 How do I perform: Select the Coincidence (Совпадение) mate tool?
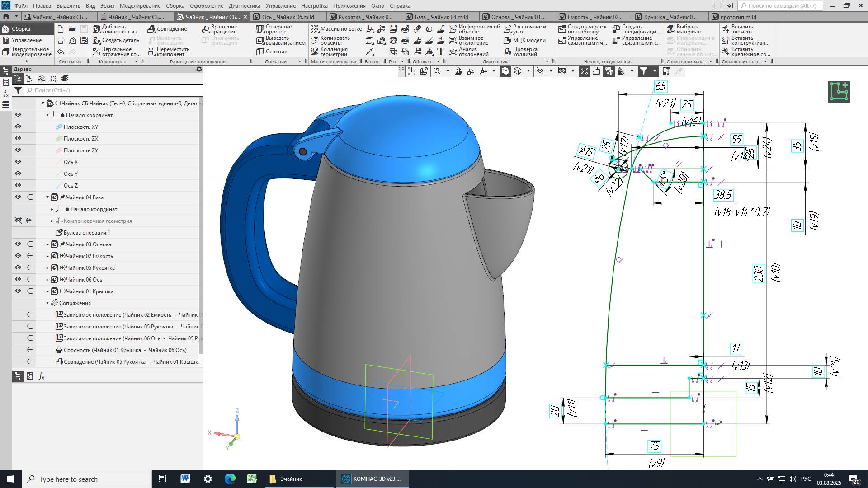click(152, 29)
